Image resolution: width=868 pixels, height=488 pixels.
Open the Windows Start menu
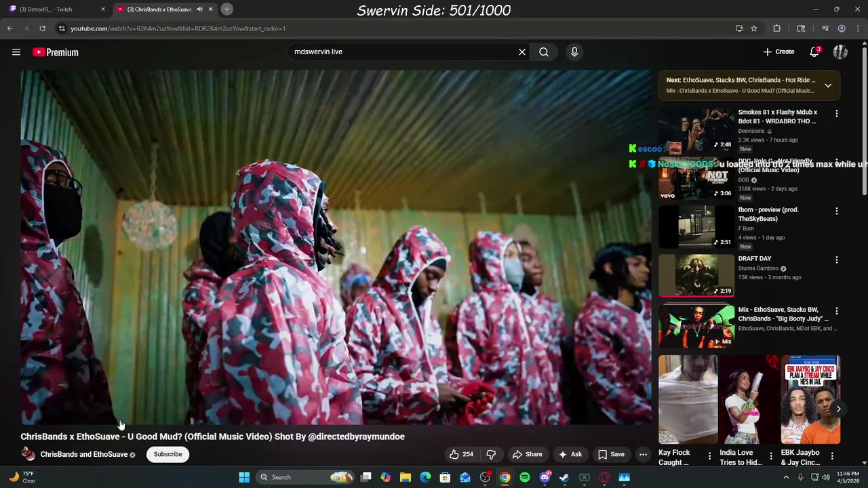[x=244, y=477]
